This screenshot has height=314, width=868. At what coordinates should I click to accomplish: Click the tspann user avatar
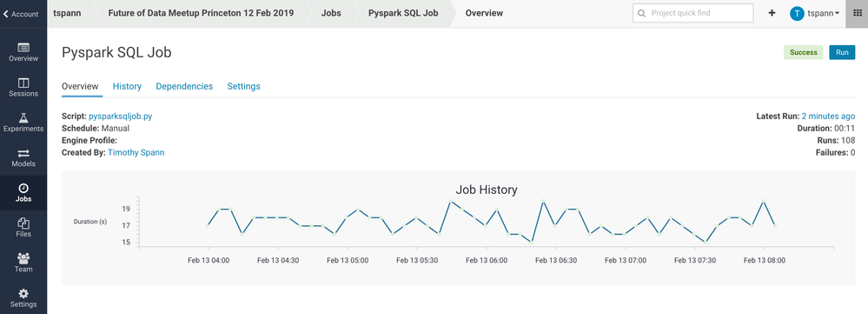point(797,13)
